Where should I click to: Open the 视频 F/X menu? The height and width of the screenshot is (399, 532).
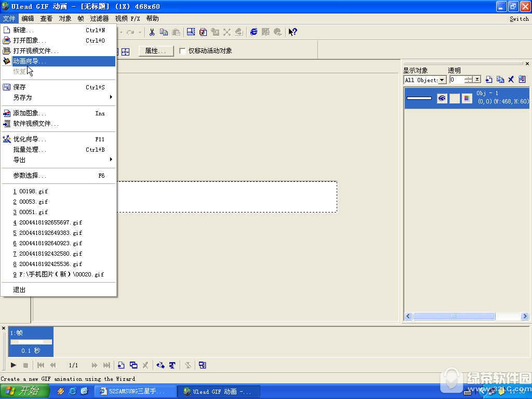coord(127,19)
